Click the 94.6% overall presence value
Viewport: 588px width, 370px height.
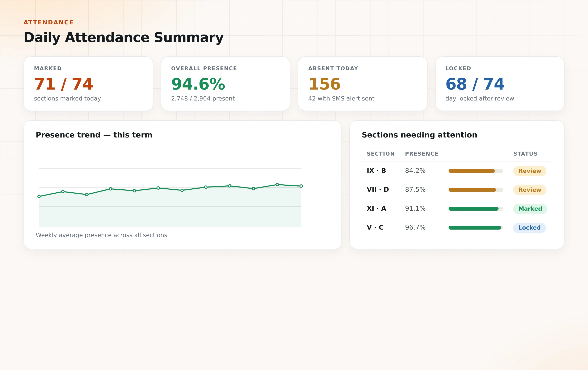pos(198,84)
